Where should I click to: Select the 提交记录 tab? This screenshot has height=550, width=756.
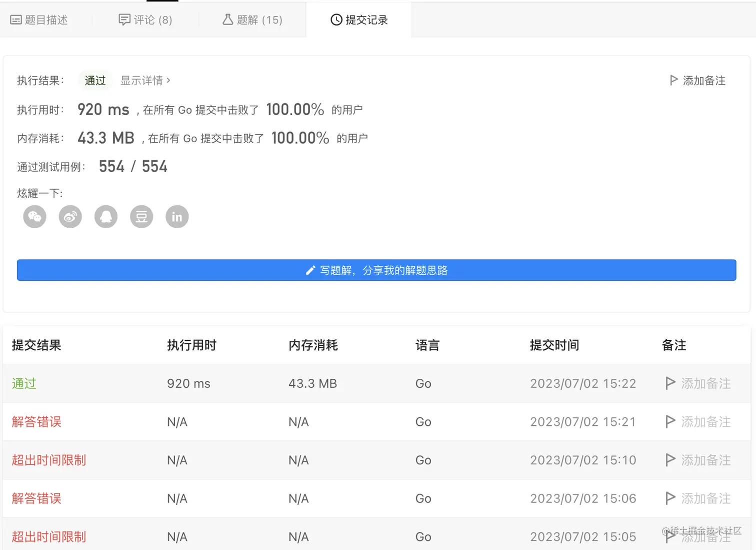[x=359, y=20]
